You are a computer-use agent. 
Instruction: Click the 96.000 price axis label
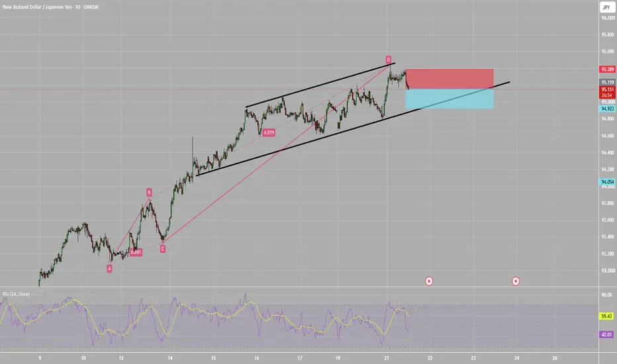pyautogui.click(x=608, y=18)
